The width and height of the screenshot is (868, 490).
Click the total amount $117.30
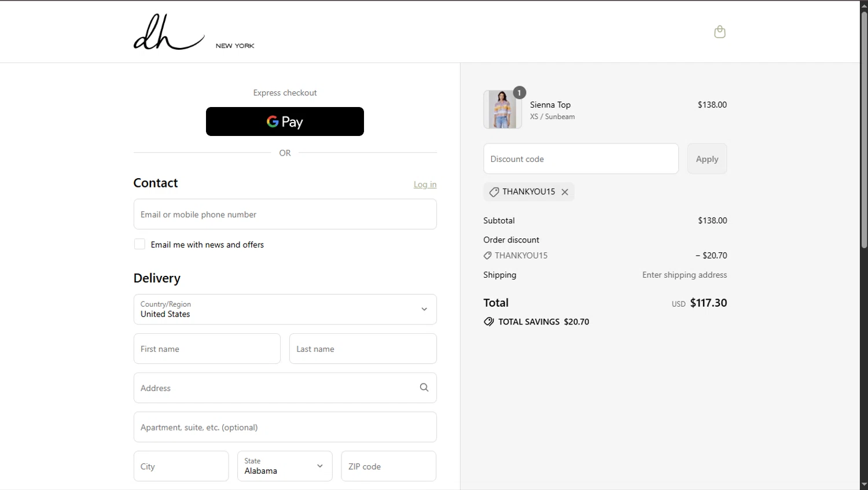click(x=709, y=303)
